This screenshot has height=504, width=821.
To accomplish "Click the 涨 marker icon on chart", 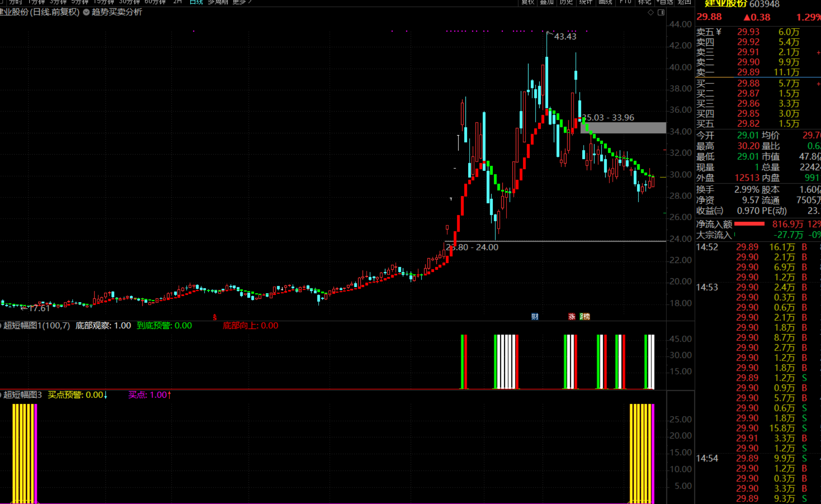I will [x=572, y=317].
